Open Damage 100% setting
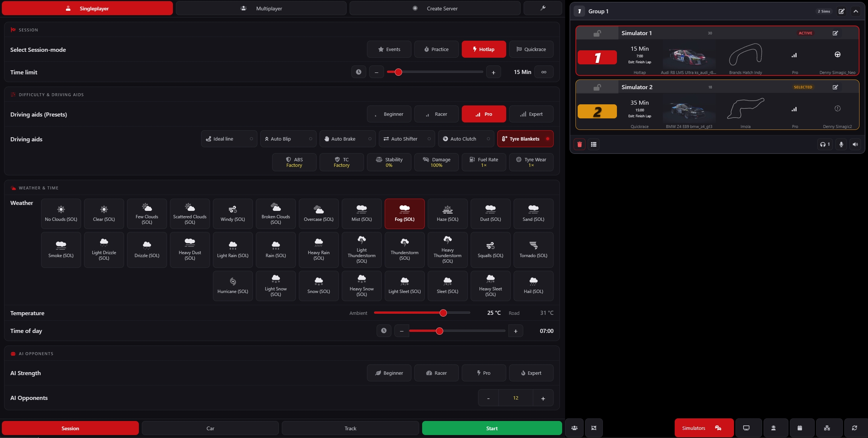The width and height of the screenshot is (868, 438). (x=436, y=162)
